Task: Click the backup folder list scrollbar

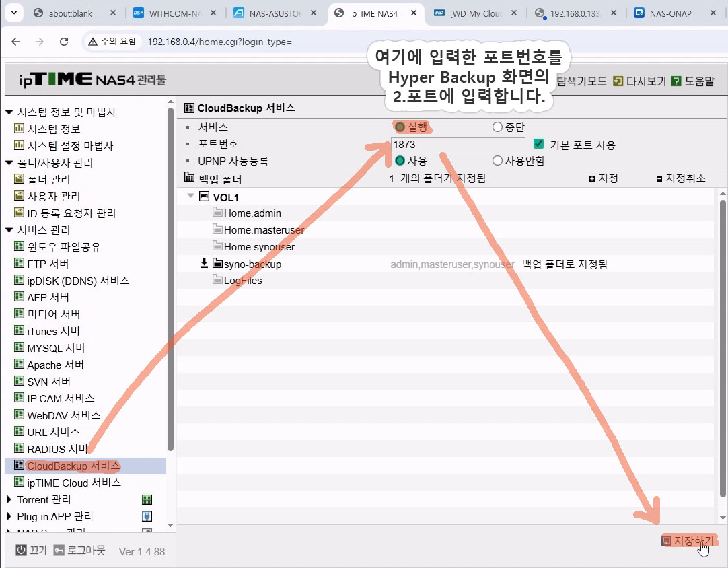Action: click(x=723, y=336)
